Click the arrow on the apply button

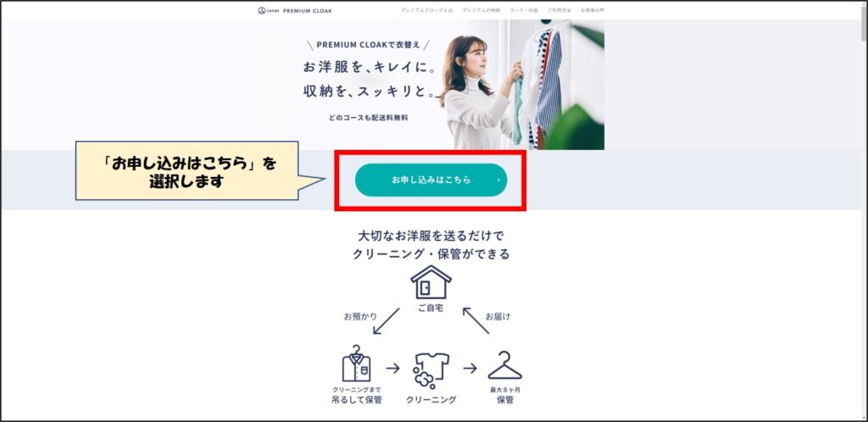pyautogui.click(x=498, y=180)
